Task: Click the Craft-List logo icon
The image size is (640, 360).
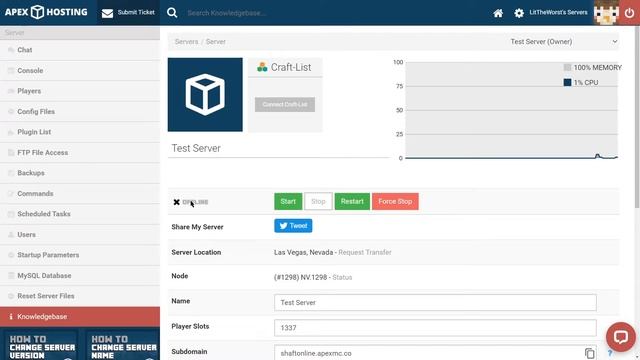Action: click(x=262, y=67)
